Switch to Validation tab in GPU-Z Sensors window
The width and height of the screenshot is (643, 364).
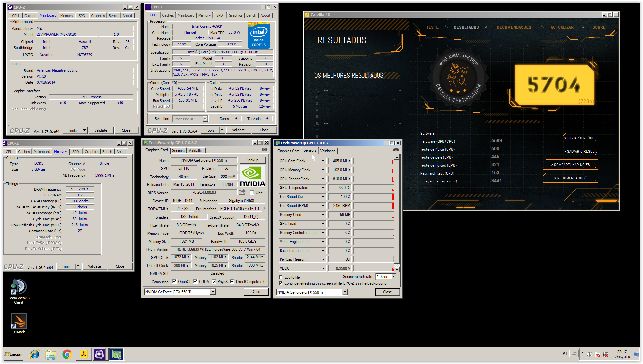click(328, 151)
